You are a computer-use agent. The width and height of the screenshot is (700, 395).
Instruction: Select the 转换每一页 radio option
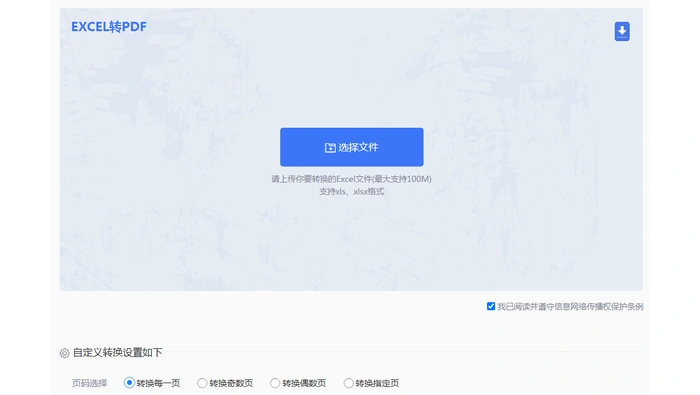click(129, 383)
